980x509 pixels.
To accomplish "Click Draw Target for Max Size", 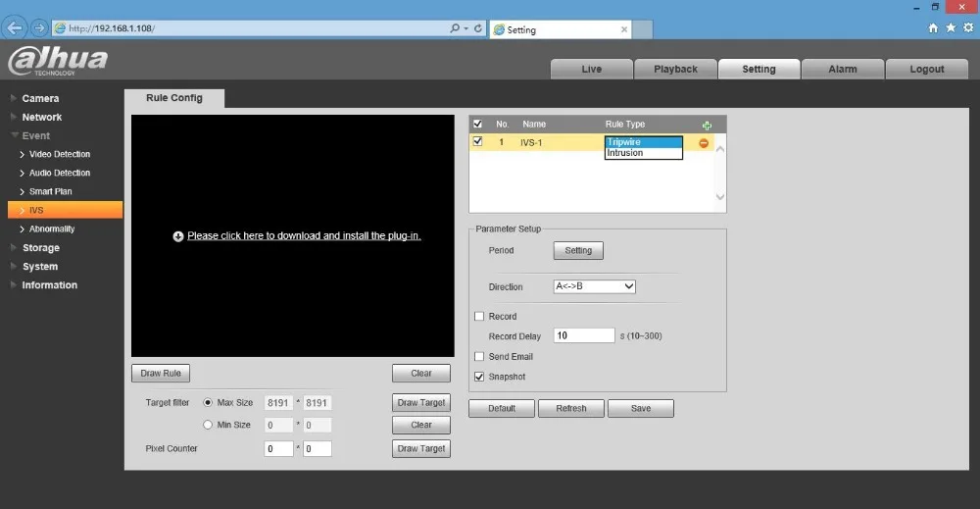I will coord(421,403).
